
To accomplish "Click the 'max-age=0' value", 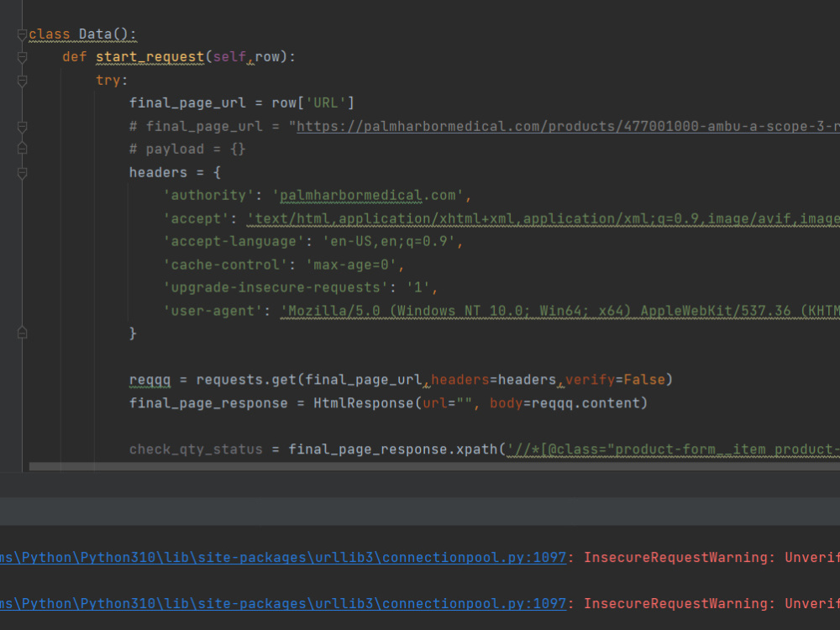I will tap(350, 265).
